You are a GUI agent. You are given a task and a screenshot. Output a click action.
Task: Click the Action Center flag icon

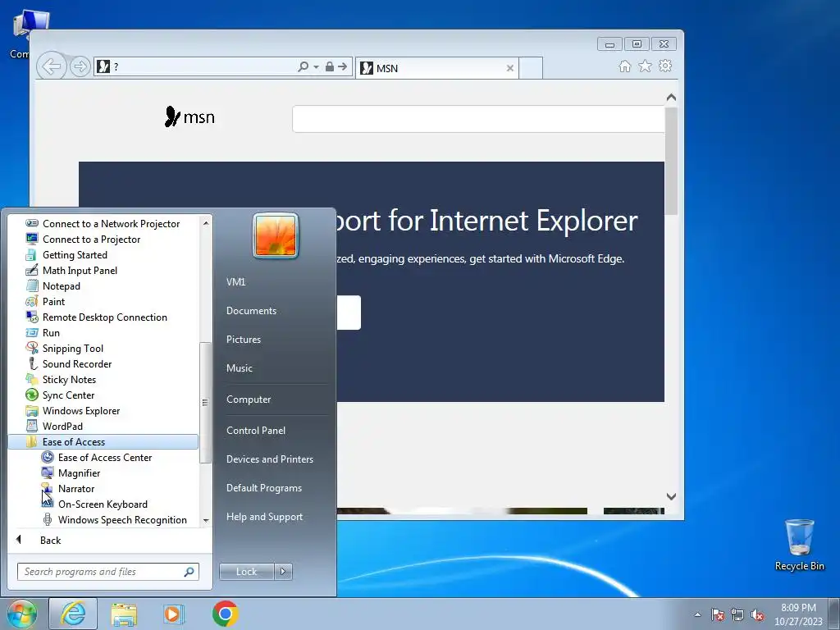tap(718, 615)
